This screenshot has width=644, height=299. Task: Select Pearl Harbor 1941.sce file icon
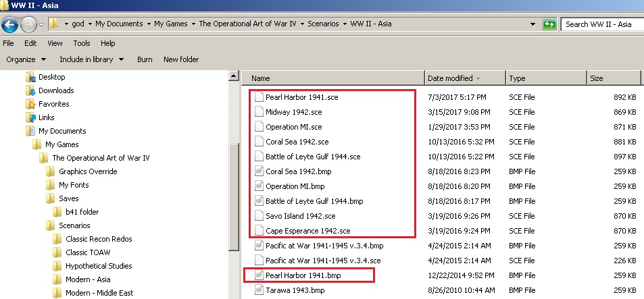[x=259, y=97]
